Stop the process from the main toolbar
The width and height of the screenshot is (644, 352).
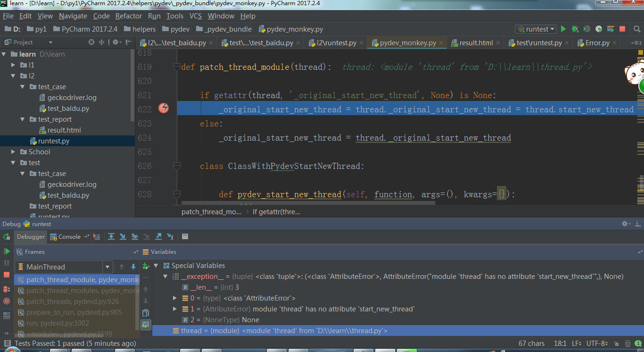(622, 29)
